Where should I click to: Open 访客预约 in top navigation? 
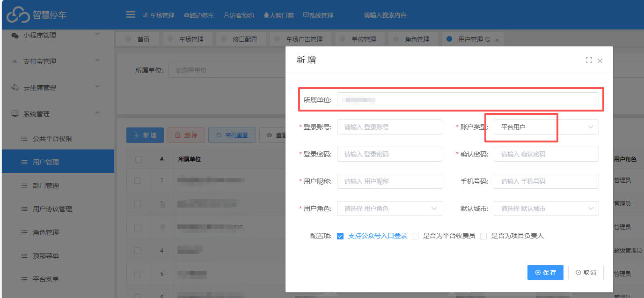click(239, 15)
